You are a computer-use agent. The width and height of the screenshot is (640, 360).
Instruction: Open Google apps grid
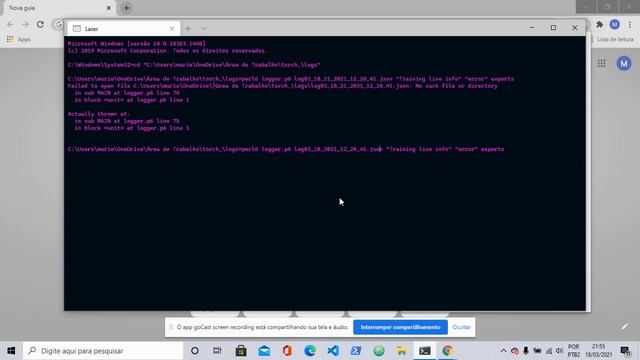[602, 63]
